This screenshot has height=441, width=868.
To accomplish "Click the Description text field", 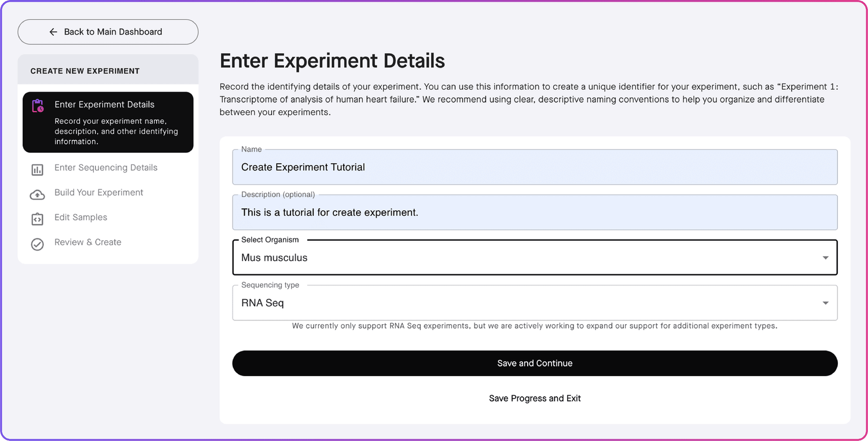I will (534, 212).
